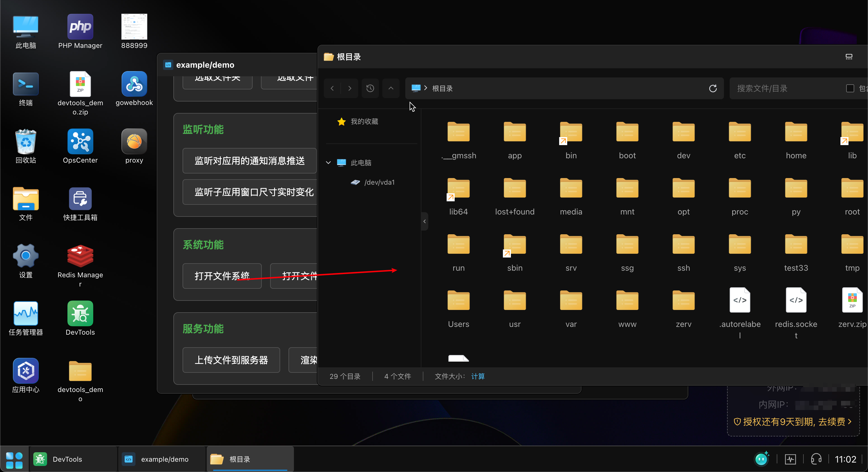Select the sbin shortcut folder
Screen dimensions: 868x472
pos(515,253)
